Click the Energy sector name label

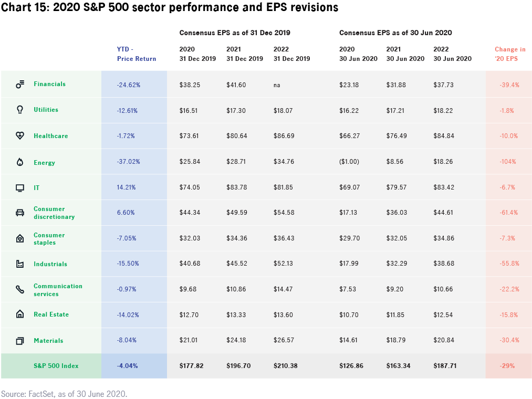point(44,163)
